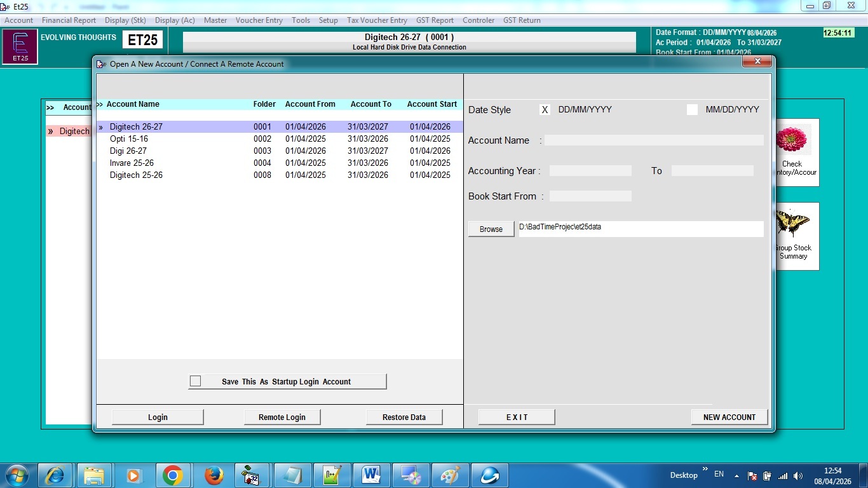Click the volume speaker tray icon
This screenshot has height=488, width=868.
[x=798, y=475]
